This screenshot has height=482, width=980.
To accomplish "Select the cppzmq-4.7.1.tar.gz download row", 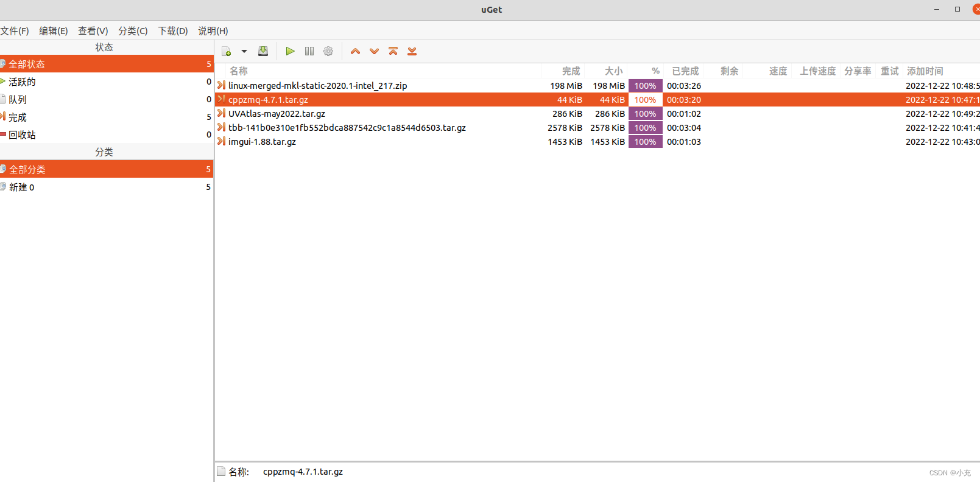I will coord(598,100).
